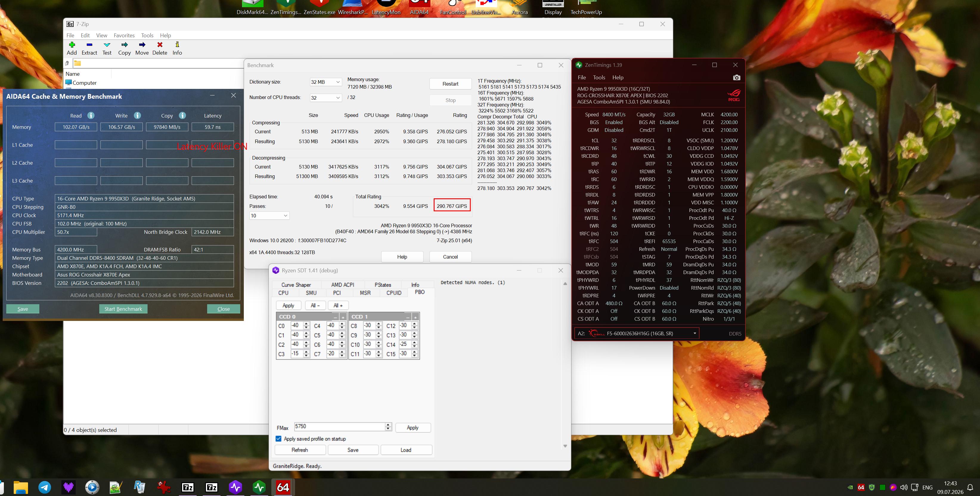Show info for AIDA64 Write column

[137, 115]
